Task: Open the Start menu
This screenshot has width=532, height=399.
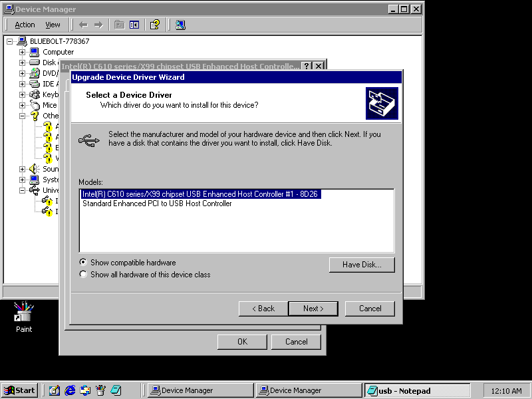Action: [20, 390]
